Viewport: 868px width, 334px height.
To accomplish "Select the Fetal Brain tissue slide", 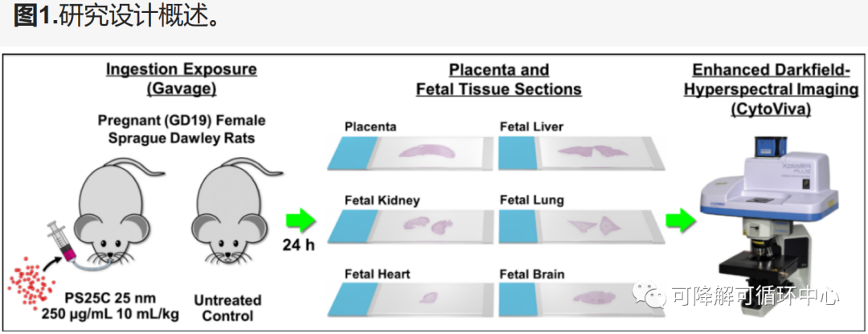I will (580, 298).
